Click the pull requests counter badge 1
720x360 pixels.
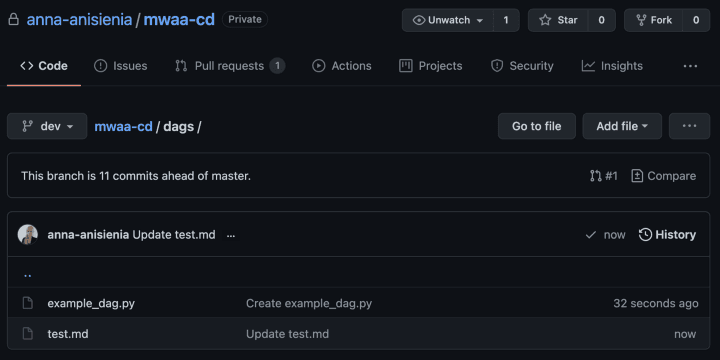277,66
